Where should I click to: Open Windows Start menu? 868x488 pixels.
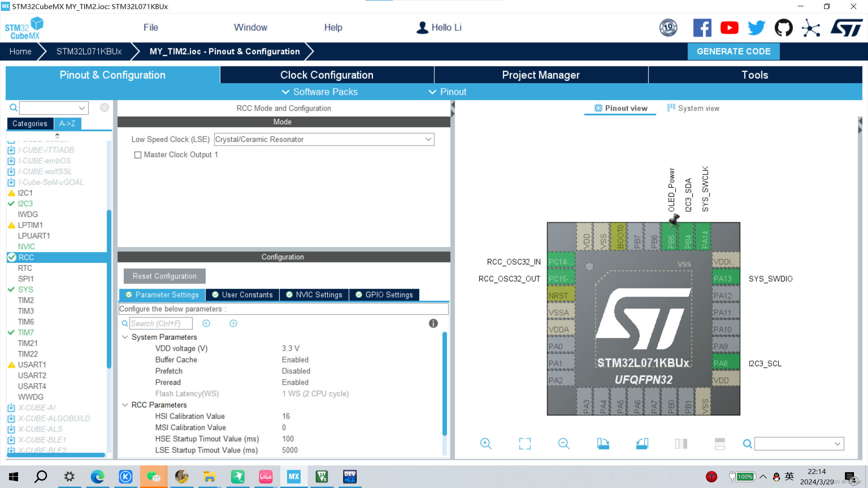click(x=14, y=477)
